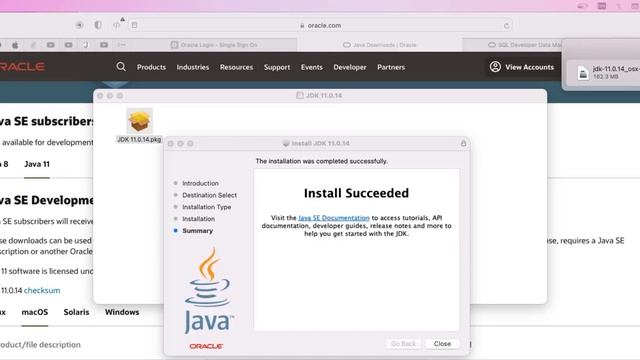
Task: Click the Summary step in installer sidebar
Action: 198,231
